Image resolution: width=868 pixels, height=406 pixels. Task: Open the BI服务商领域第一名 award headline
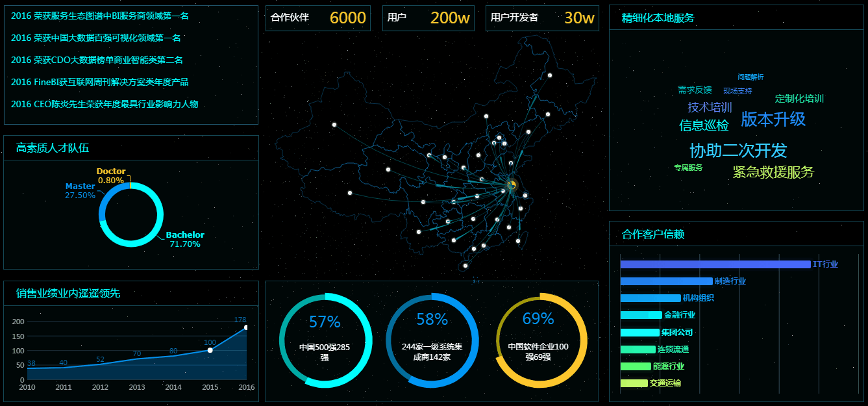tap(100, 16)
